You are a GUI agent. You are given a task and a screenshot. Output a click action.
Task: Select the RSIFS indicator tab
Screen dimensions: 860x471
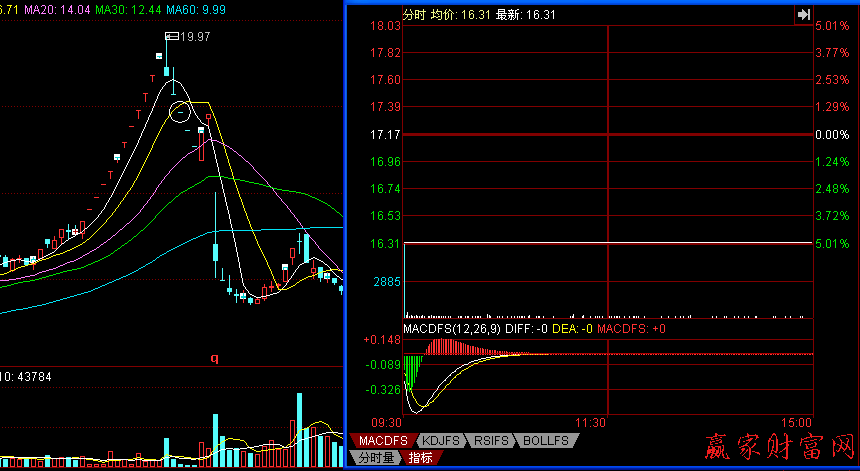click(x=492, y=441)
